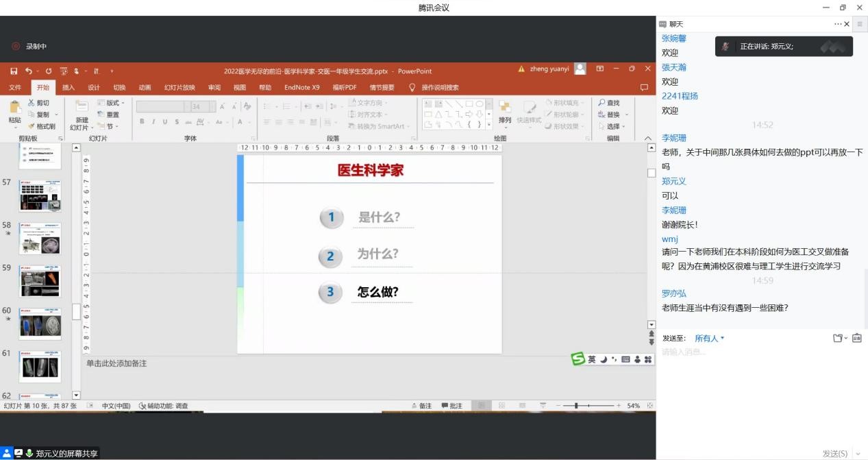Toggle the Comments (批注) pane in status bar
Image resolution: width=868 pixels, height=460 pixels.
pyautogui.click(x=451, y=406)
